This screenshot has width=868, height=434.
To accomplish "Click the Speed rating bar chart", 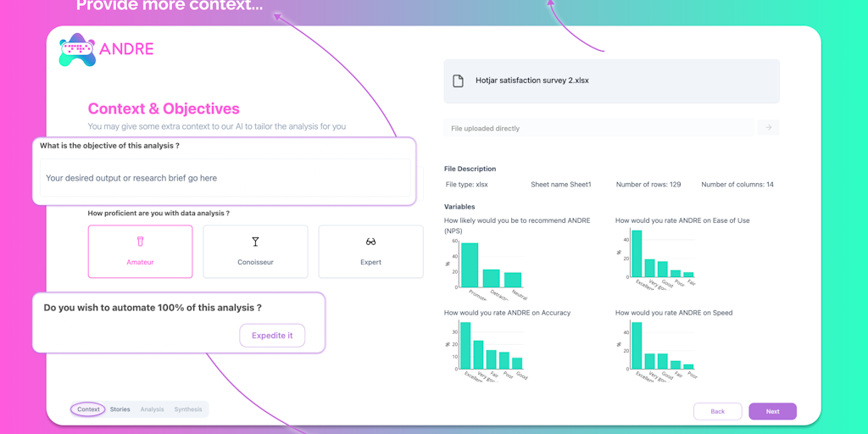I will 657,350.
